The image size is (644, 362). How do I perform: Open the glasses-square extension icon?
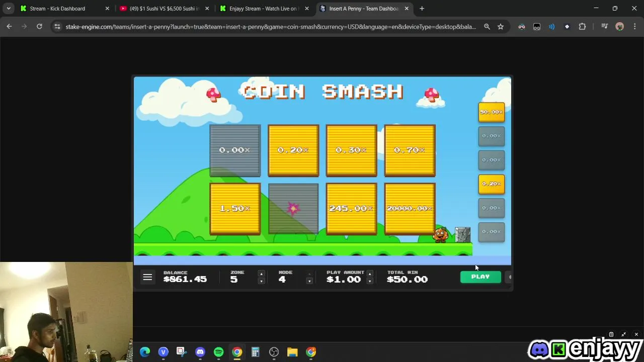tap(537, 27)
